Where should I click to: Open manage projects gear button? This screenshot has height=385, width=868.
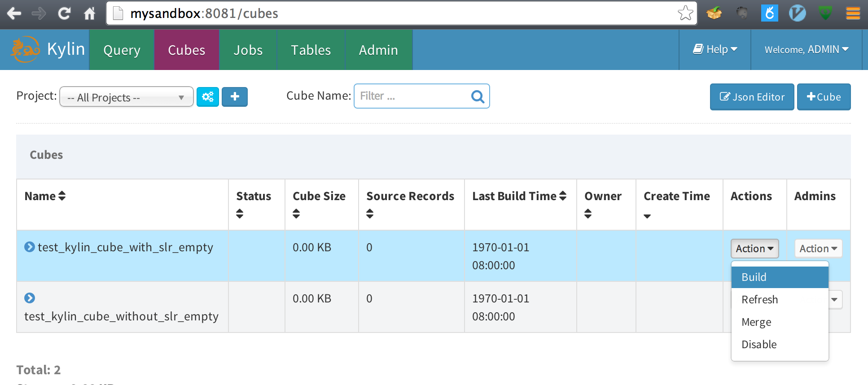(208, 96)
